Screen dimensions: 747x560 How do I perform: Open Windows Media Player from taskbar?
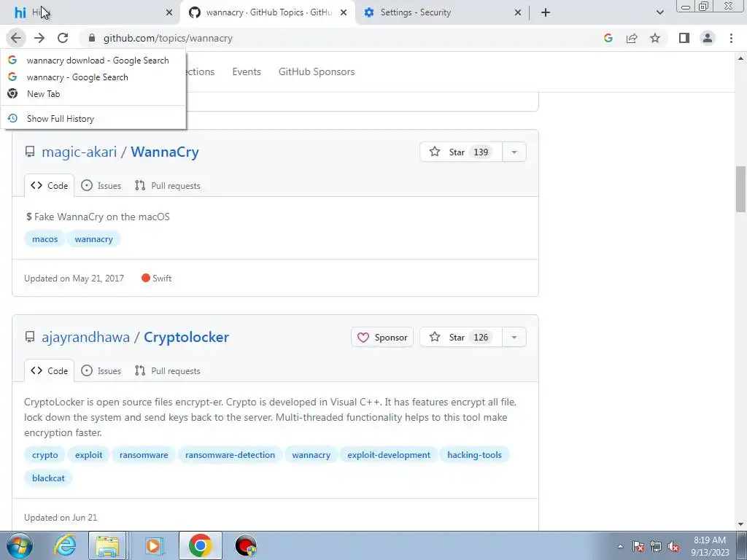click(x=153, y=545)
